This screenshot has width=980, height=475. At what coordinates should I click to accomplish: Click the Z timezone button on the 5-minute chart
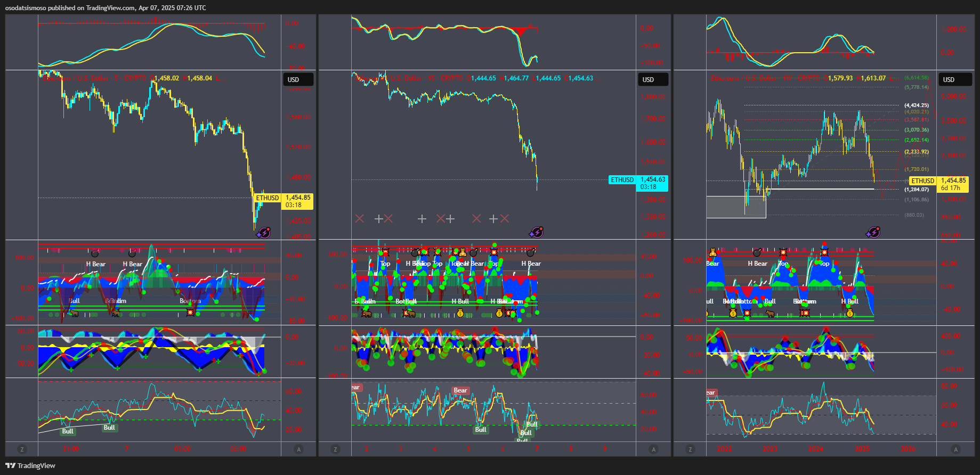pos(22,449)
